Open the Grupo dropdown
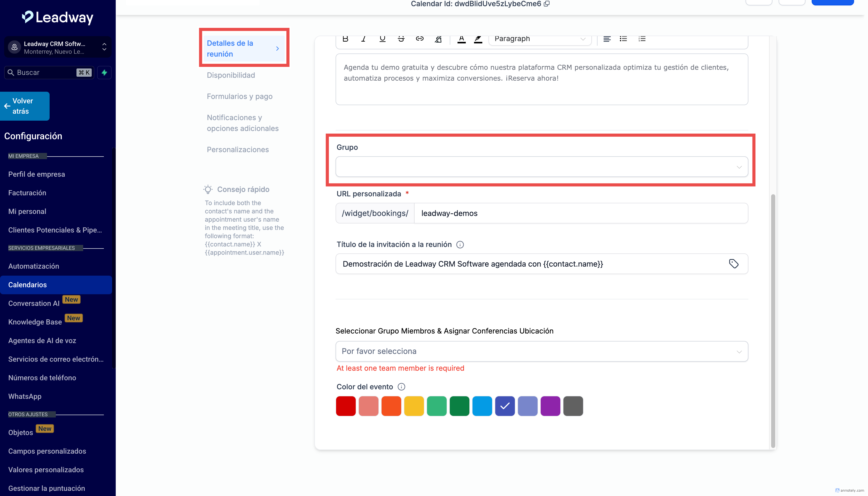Viewport: 868px width, 496px height. 542,167
